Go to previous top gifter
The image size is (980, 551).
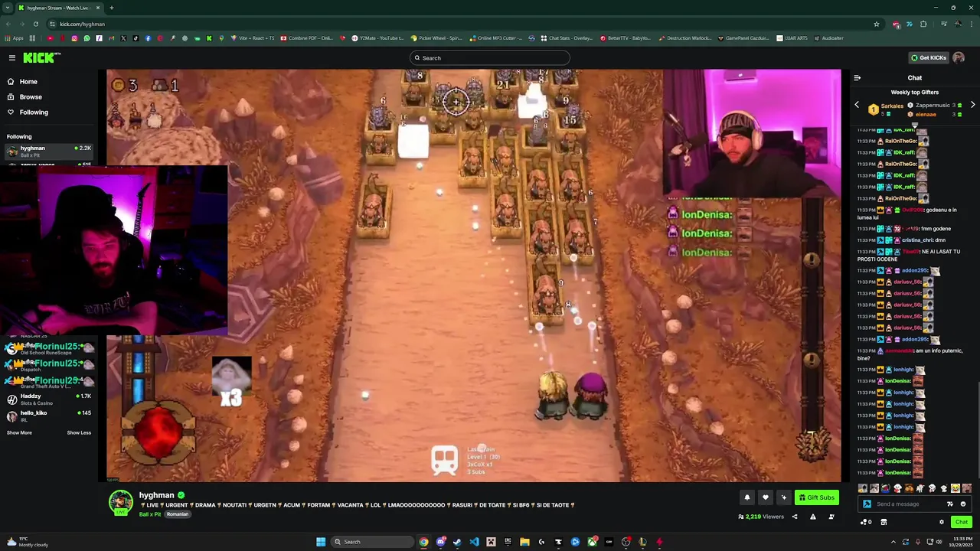coord(857,105)
